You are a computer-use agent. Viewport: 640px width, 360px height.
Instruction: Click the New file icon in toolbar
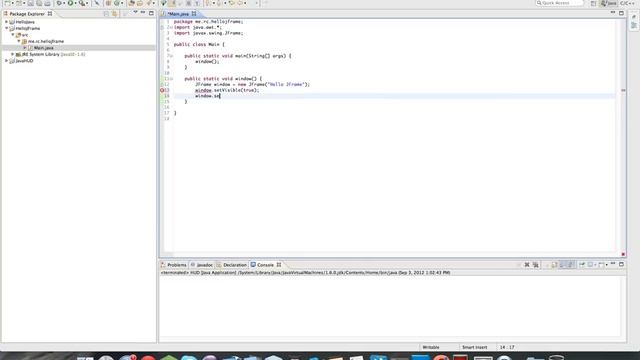coord(7,3)
